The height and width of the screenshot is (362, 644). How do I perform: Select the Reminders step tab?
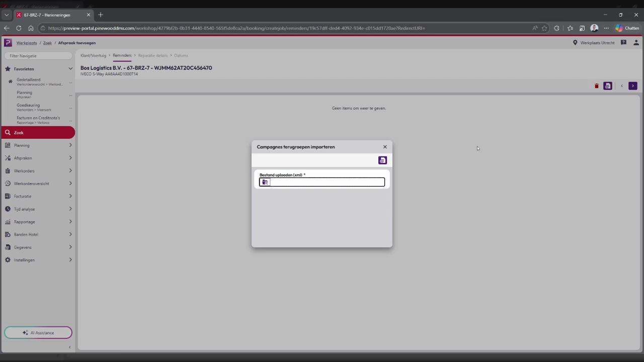coord(122,55)
